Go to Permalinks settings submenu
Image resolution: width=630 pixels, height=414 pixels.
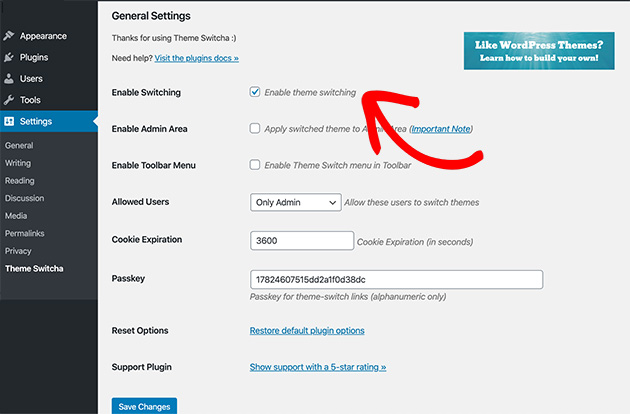coord(25,234)
